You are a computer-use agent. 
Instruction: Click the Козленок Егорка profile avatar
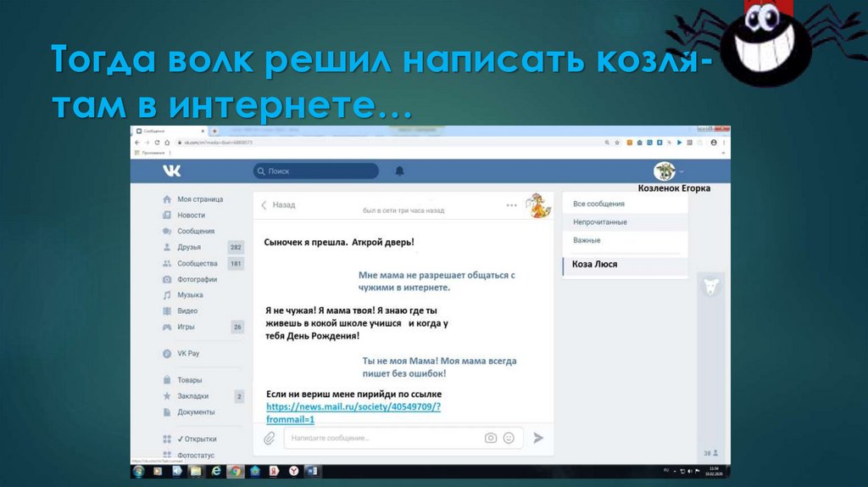tap(664, 171)
